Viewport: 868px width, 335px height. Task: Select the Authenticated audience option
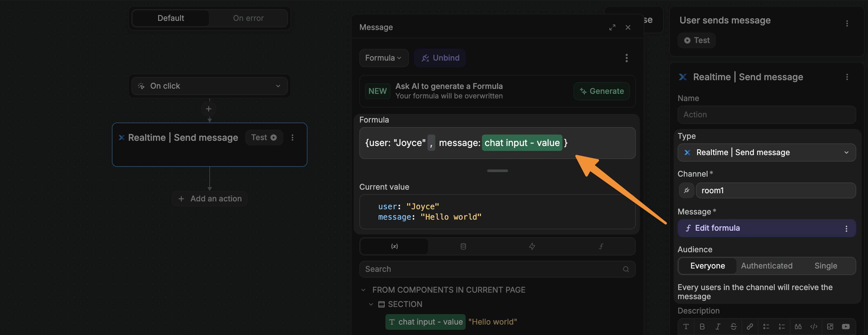[x=766, y=266]
